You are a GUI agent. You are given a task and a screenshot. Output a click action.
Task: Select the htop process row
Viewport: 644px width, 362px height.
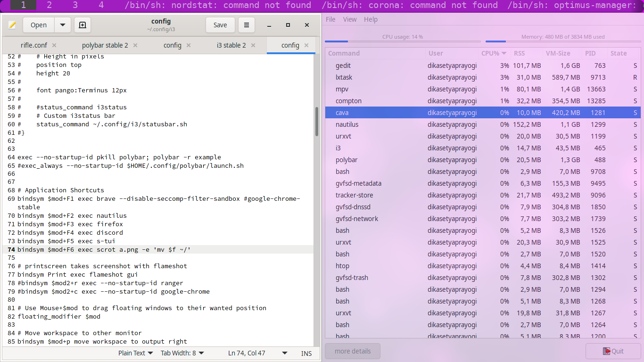483,266
